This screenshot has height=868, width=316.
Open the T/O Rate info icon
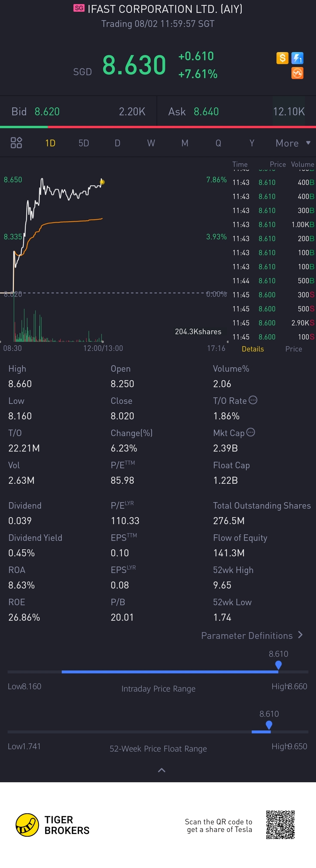(253, 400)
